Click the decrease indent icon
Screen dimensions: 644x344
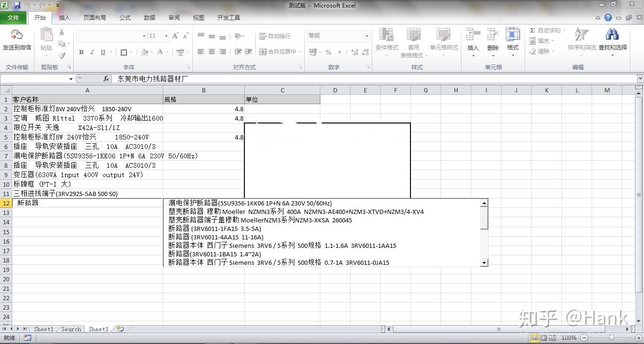(x=238, y=52)
